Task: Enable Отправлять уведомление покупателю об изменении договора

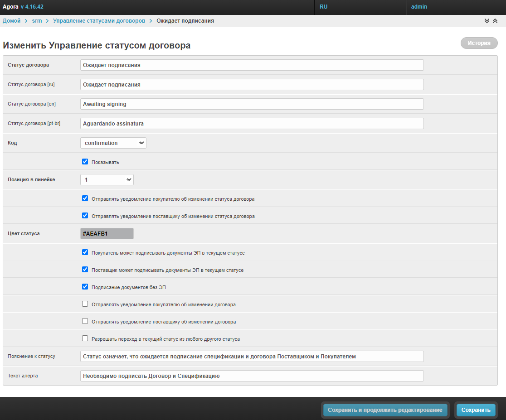Action: click(x=85, y=304)
